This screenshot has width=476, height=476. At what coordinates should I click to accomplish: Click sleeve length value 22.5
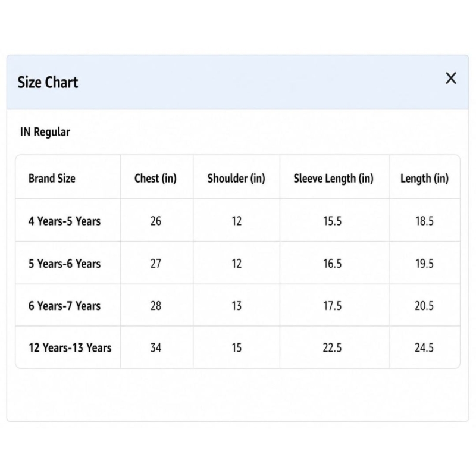(x=332, y=347)
